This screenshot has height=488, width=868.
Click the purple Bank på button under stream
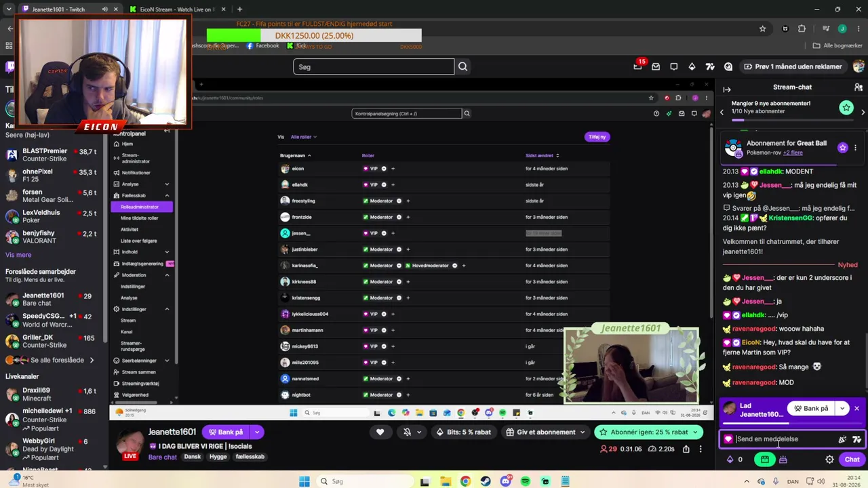pos(226,432)
